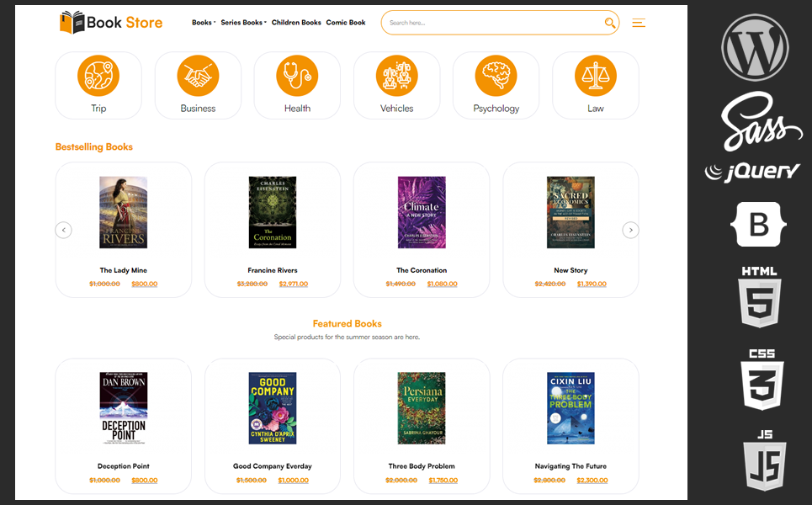Expand the Series Books dropdown menu
The width and height of the screenshot is (812, 505).
click(243, 23)
